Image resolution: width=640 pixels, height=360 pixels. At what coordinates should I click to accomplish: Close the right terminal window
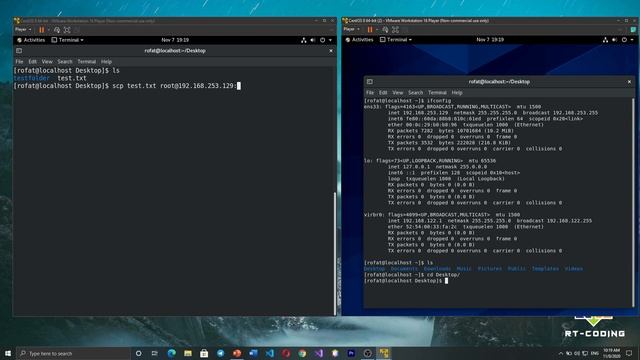629,82
